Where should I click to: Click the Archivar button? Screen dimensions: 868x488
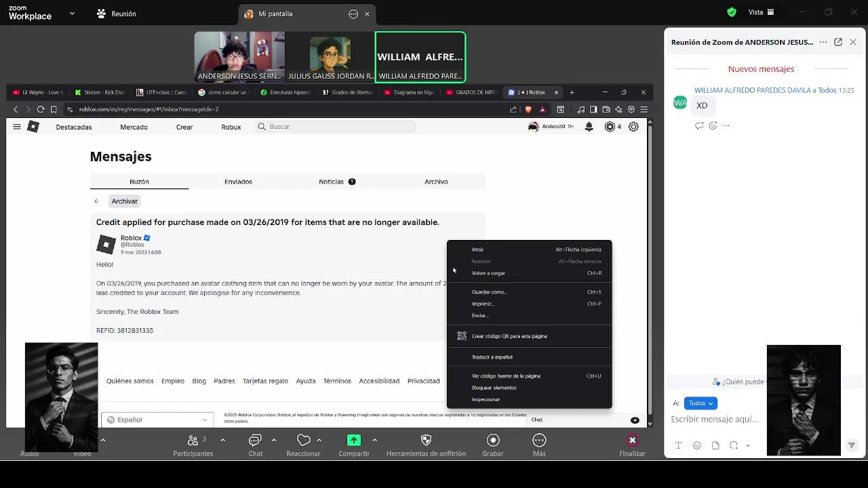(125, 201)
